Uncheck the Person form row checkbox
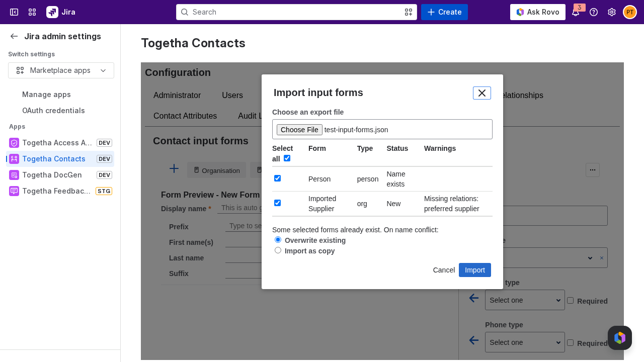Image resolution: width=644 pixels, height=362 pixels. (277, 178)
